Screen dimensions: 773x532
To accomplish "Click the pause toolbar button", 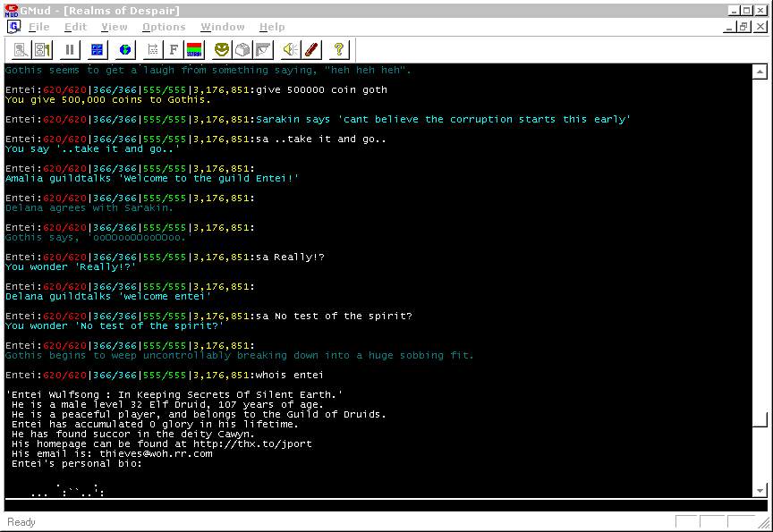I will [x=70, y=49].
